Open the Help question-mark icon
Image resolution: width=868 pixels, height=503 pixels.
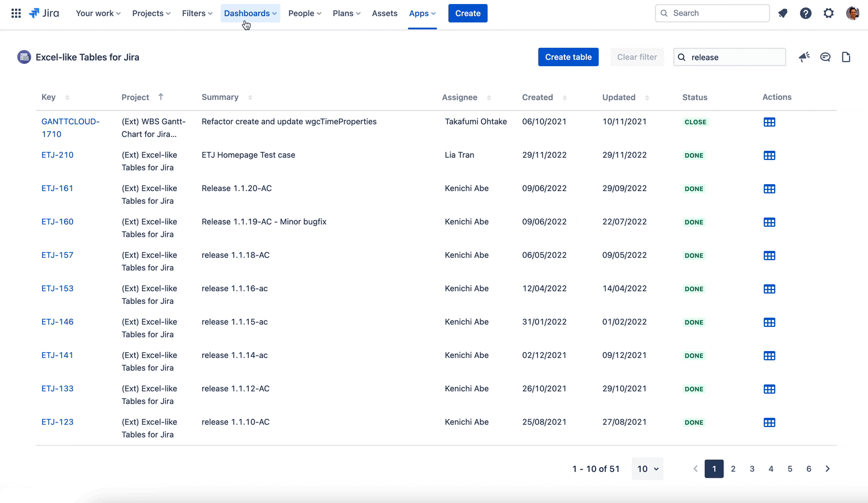pyautogui.click(x=805, y=13)
